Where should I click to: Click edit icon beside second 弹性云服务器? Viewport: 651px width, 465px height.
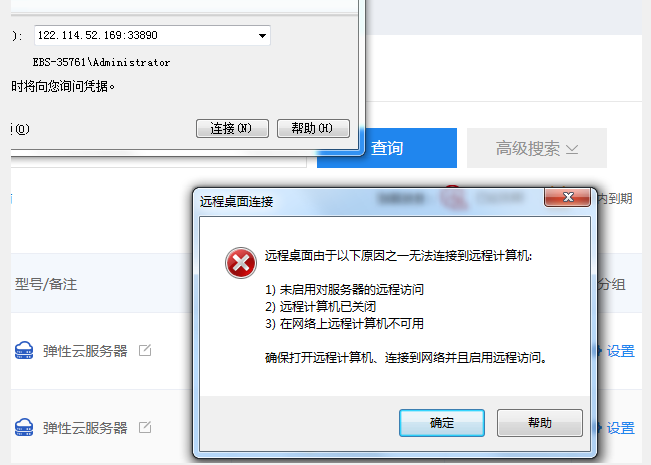click(145, 427)
